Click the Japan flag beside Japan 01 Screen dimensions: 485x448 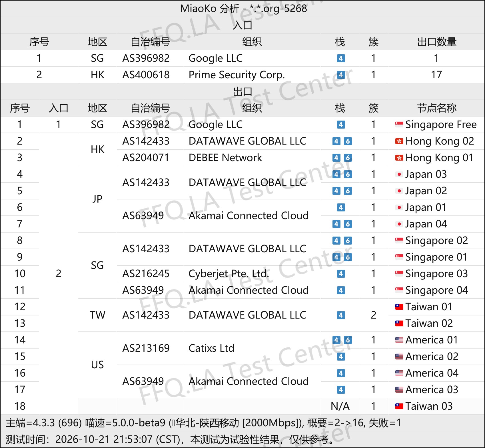coord(399,207)
